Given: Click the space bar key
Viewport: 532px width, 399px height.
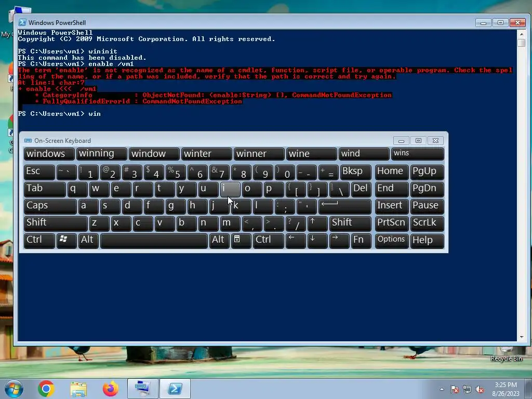Looking at the screenshot, I should 154,241.
